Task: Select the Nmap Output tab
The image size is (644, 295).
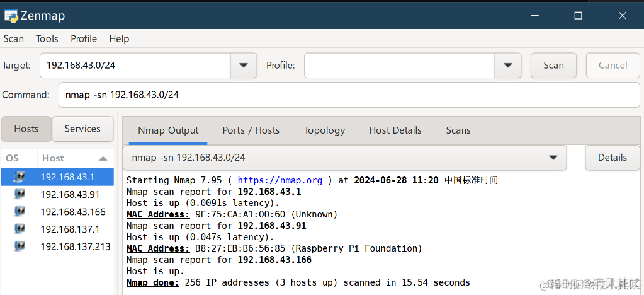Action: (x=168, y=130)
